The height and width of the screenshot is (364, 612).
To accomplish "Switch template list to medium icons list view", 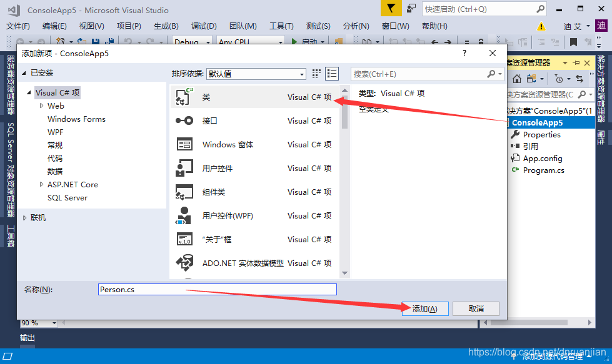I will (x=332, y=74).
